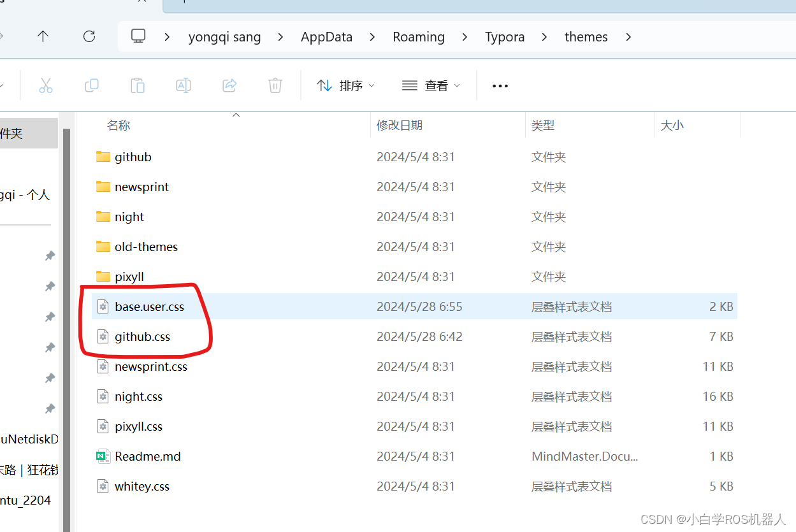Click the pixyll.css file icon
796x532 pixels.
[103, 426]
